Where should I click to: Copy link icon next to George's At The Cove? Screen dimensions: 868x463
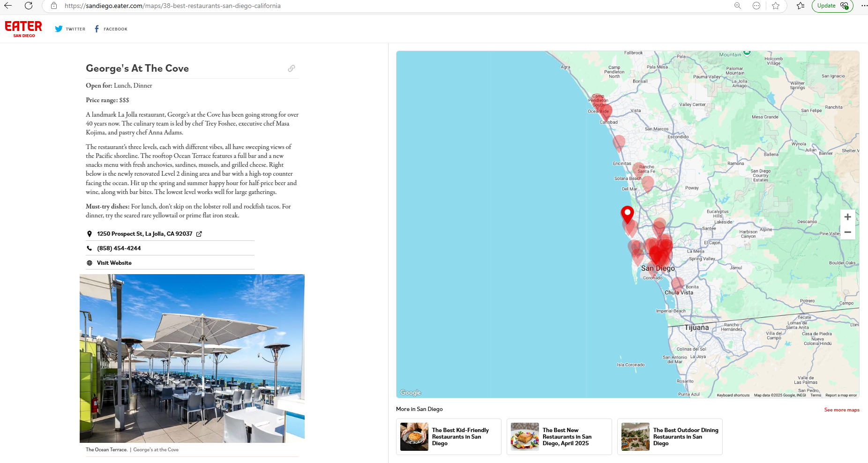click(x=292, y=68)
